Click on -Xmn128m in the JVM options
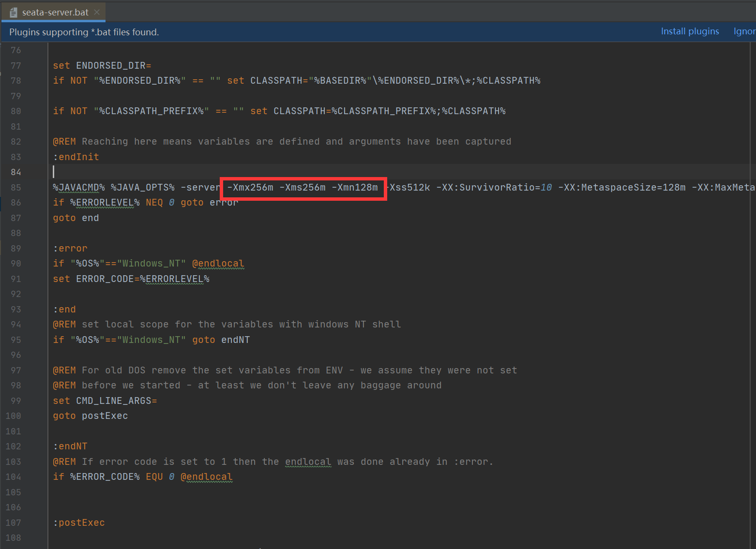The image size is (756, 549). coord(355,187)
